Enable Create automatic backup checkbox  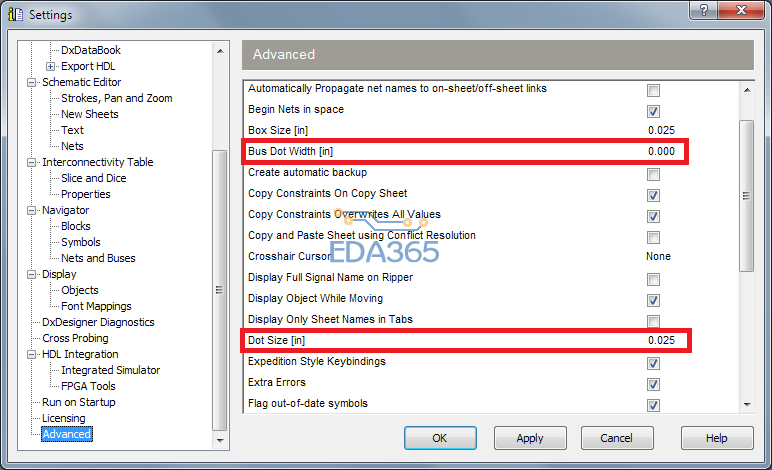[x=653, y=173]
